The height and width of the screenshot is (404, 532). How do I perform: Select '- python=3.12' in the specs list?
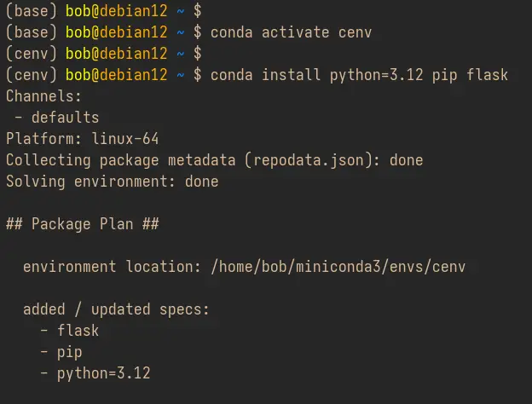(x=95, y=373)
